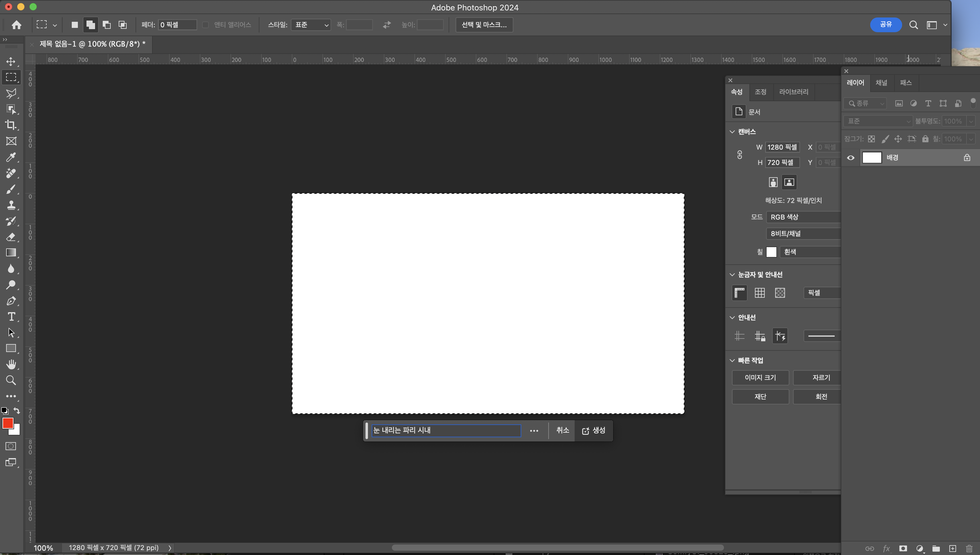Click the 이미지 크기 quick action button
This screenshot has width=980, height=555.
tap(760, 377)
